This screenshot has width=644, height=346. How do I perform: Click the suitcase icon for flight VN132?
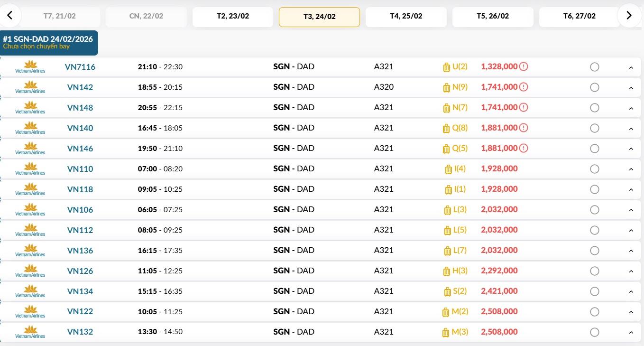[445, 333]
